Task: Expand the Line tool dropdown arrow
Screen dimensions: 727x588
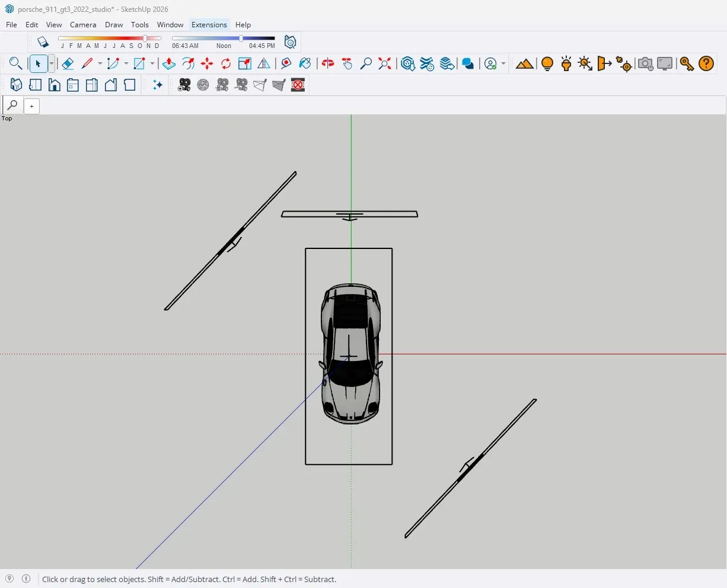Action: [100, 63]
